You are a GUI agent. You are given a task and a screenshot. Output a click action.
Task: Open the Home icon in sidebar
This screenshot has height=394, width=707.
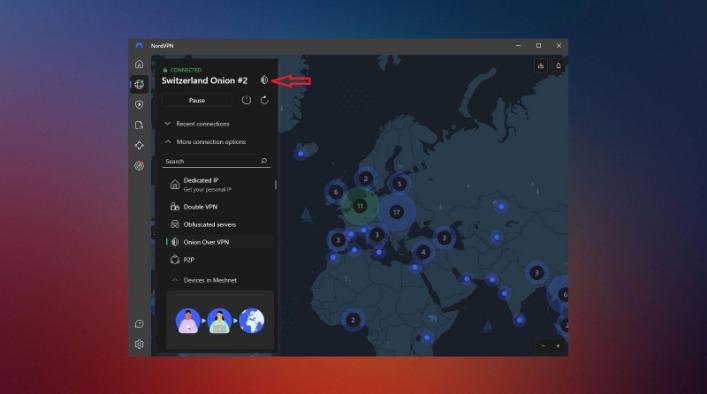pos(139,64)
